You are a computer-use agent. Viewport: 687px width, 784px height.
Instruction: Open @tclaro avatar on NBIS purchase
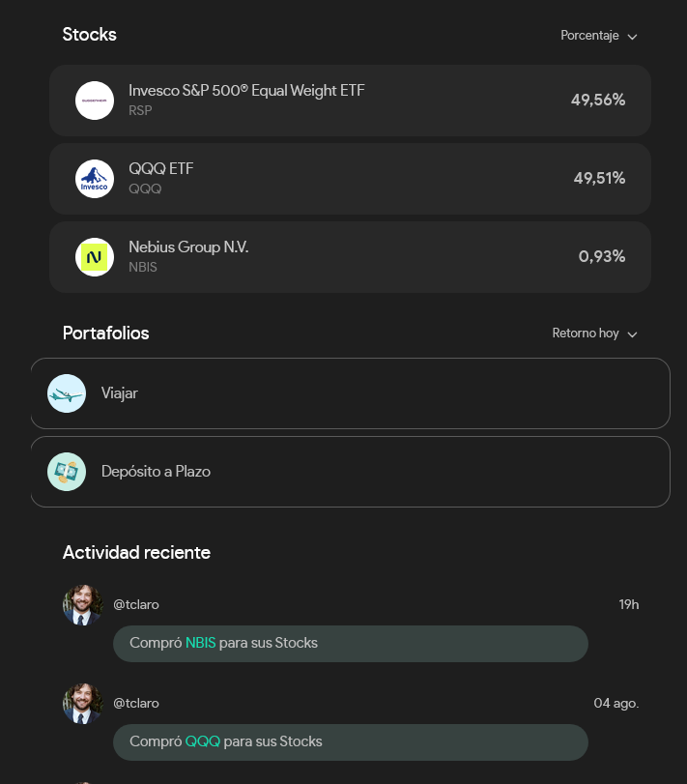click(82, 605)
